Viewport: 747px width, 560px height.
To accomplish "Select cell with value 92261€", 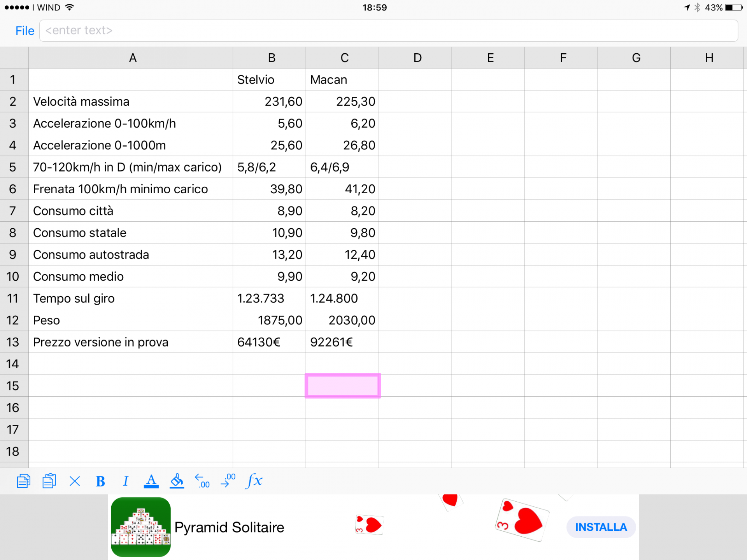I will 342,342.
